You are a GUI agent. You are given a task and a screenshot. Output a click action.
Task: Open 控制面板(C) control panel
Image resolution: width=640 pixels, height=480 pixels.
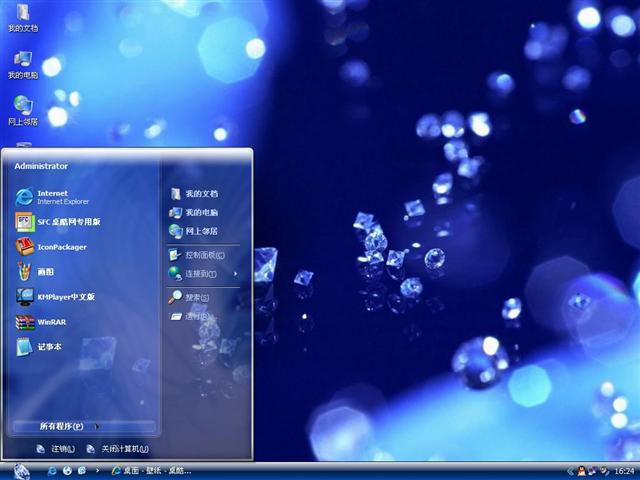click(197, 255)
